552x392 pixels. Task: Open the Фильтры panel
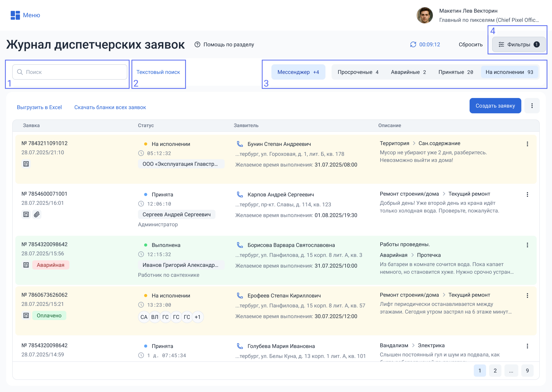(x=519, y=44)
